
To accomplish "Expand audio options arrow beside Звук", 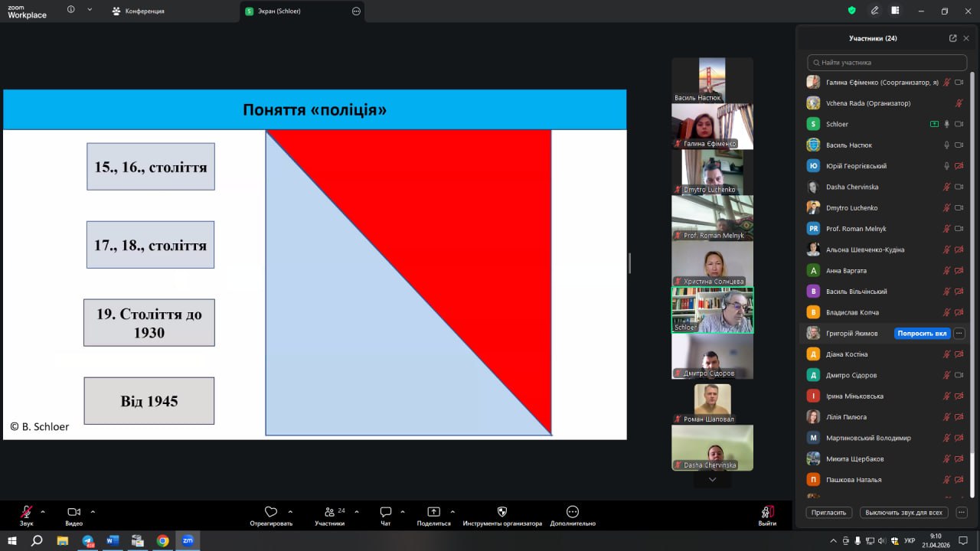I will [43, 511].
